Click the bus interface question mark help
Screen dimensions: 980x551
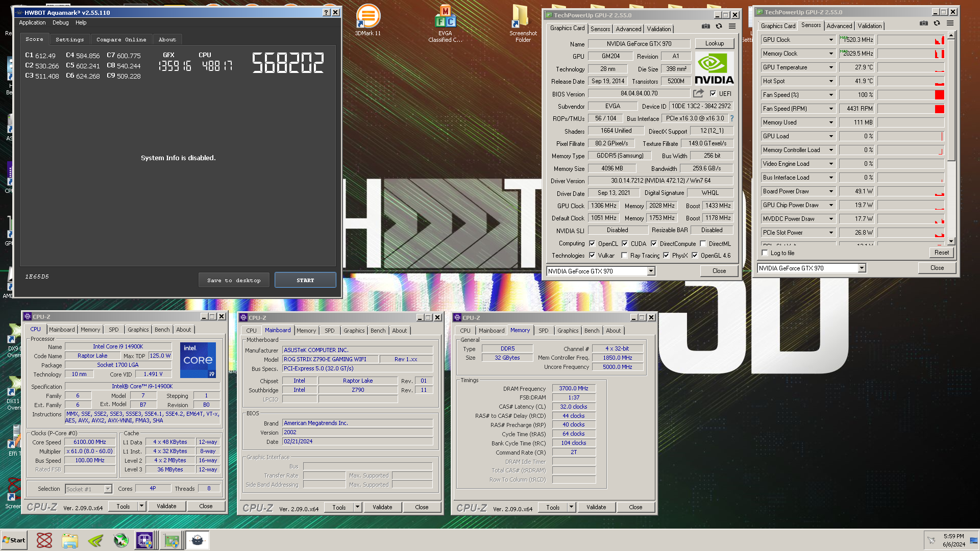tap(731, 118)
